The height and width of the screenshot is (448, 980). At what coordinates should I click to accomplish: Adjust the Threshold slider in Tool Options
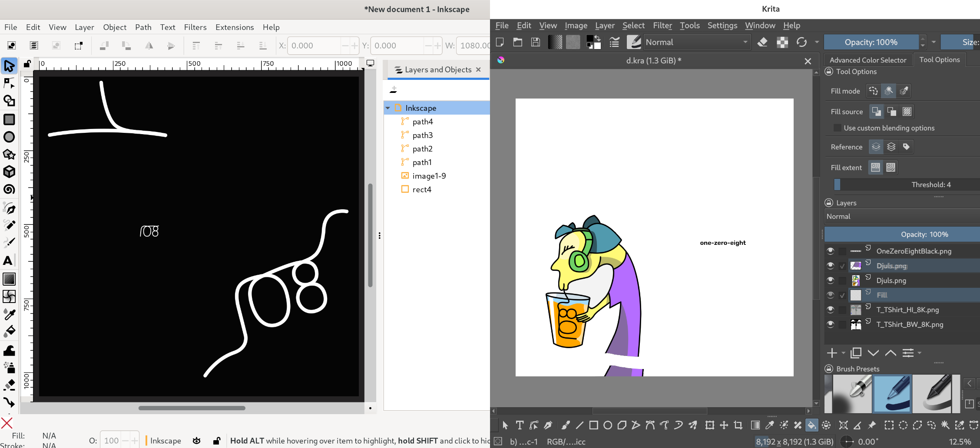click(904, 184)
